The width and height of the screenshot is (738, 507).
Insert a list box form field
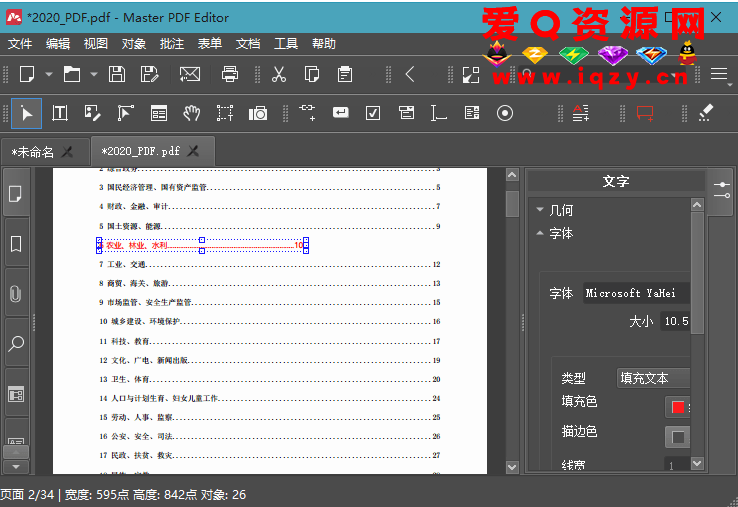[x=472, y=113]
